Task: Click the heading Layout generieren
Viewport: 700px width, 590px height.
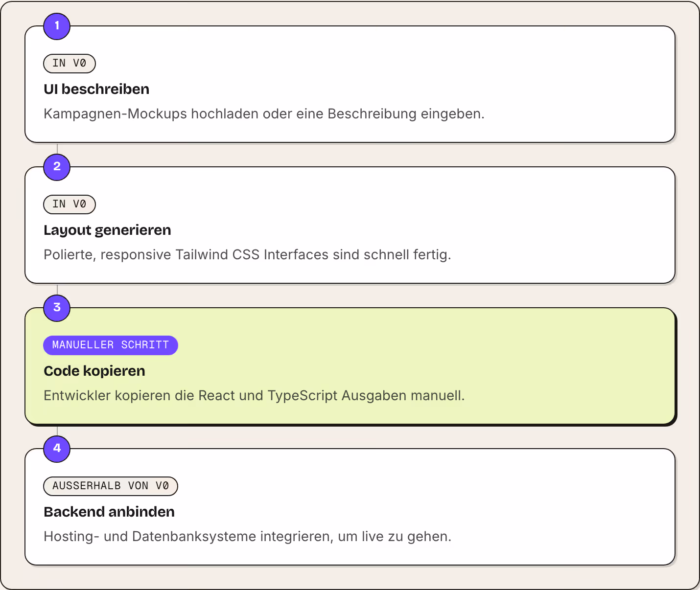Action: pos(107,230)
